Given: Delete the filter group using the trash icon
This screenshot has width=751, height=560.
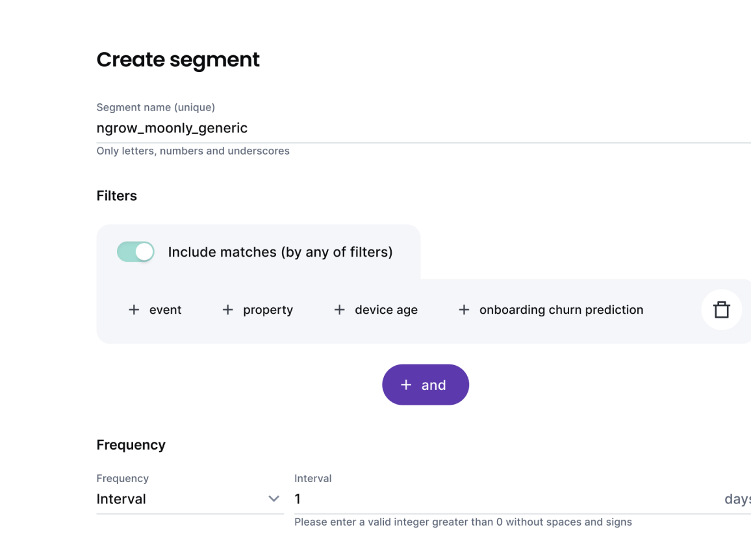Looking at the screenshot, I should click(722, 310).
